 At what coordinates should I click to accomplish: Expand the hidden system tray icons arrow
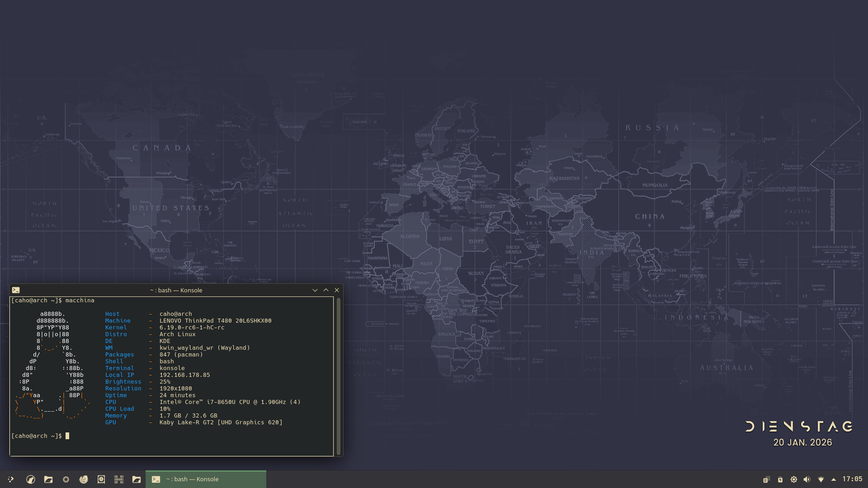click(834, 479)
